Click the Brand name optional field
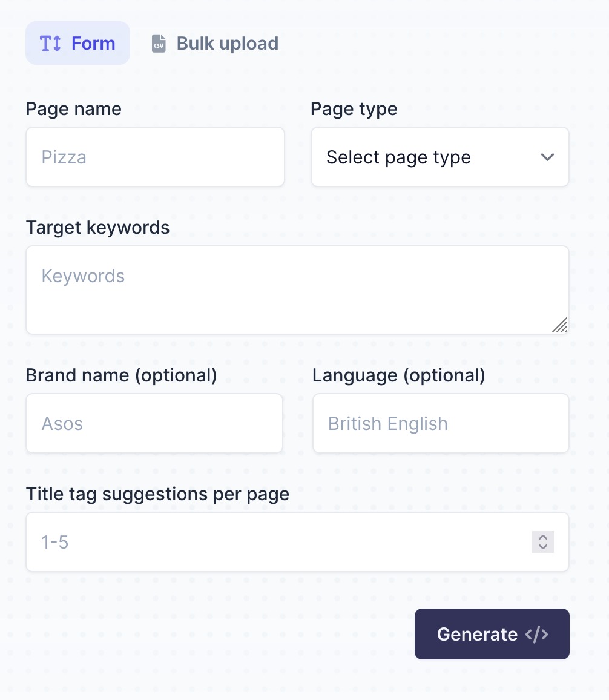 pyautogui.click(x=154, y=423)
